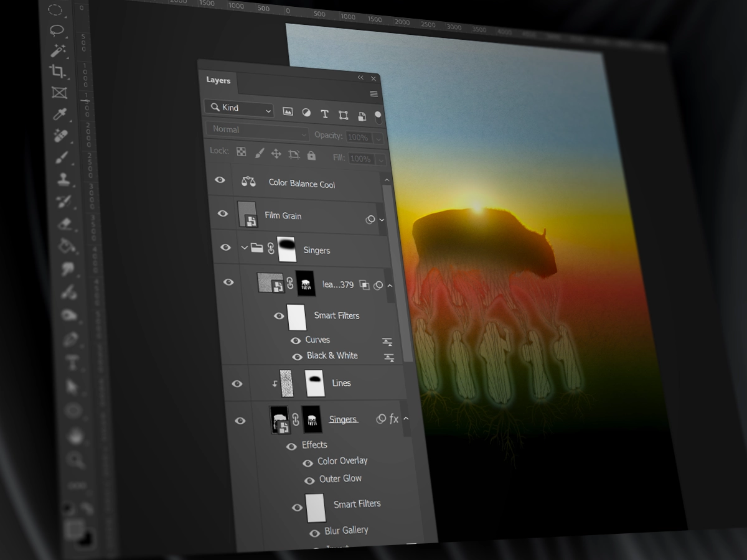
Task: Toggle visibility of Outer Glow effect
Action: pos(309,480)
